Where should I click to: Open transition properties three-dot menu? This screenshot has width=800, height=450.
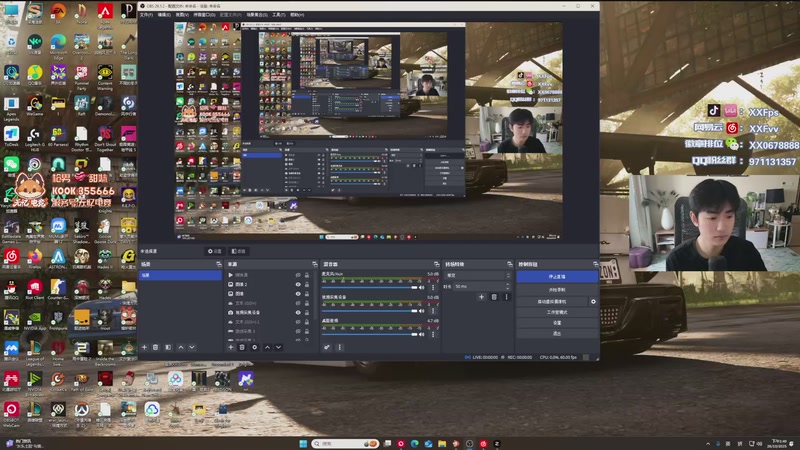coord(506,296)
